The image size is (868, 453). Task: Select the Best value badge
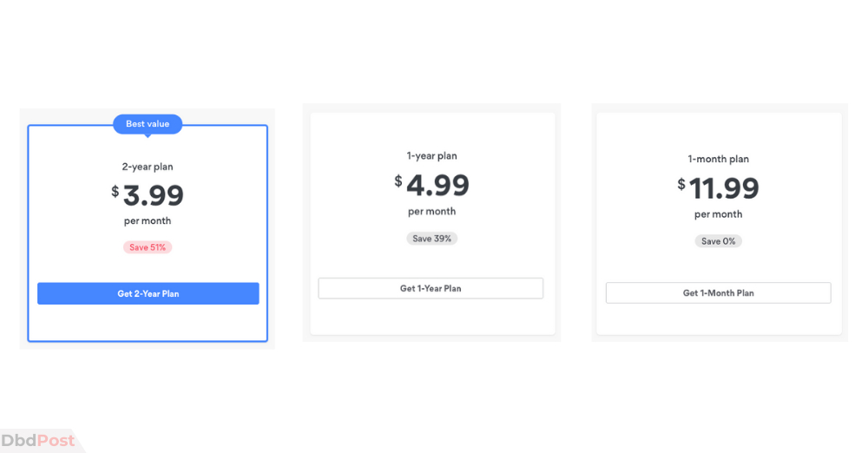pyautogui.click(x=148, y=124)
